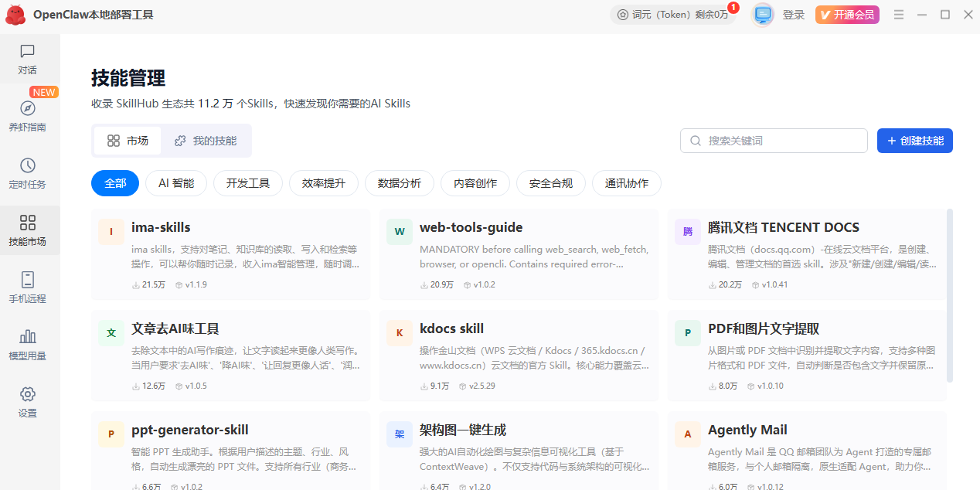Click the ppt-generator-skill yellow P icon

pos(111,434)
